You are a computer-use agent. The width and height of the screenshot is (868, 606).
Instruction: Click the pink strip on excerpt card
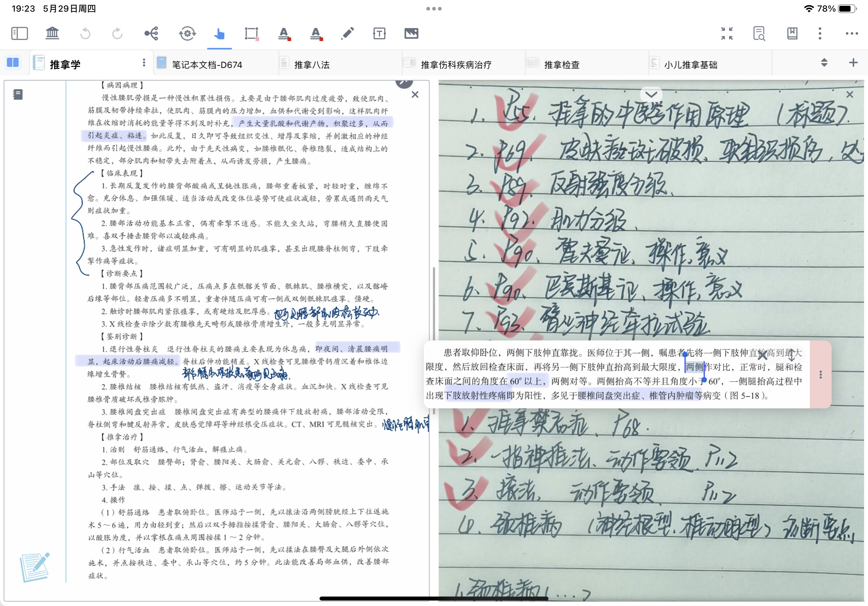[x=820, y=375]
